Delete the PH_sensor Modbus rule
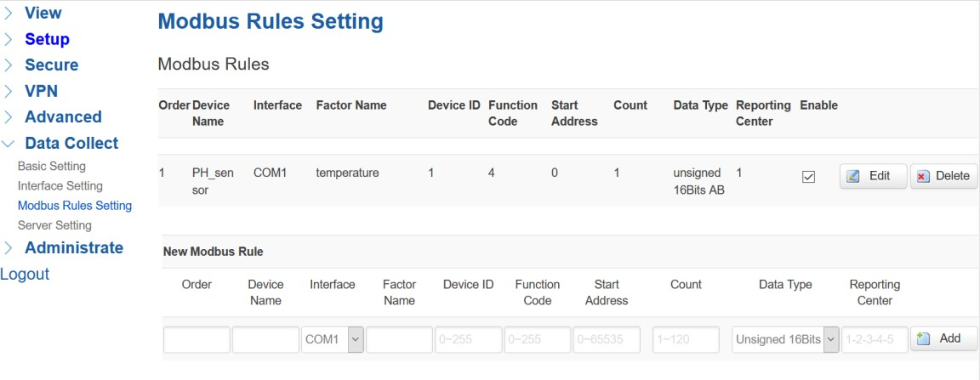The width and height of the screenshot is (980, 380). click(943, 176)
